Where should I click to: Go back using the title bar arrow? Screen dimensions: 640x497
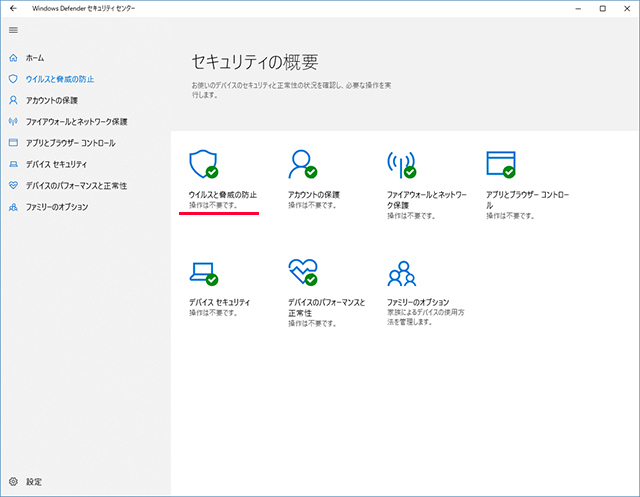tap(13, 8)
